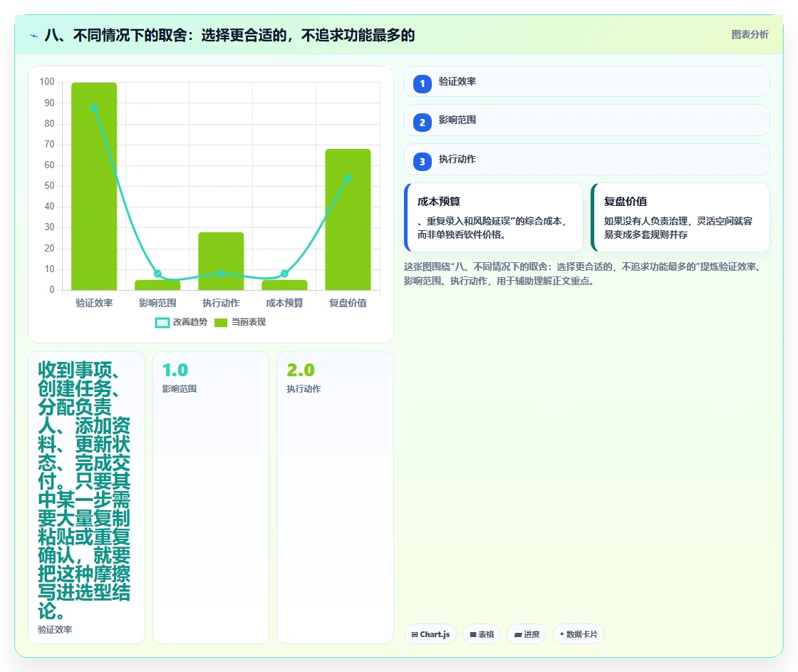
Task: Open the 成本预算 card
Action: tap(494, 217)
